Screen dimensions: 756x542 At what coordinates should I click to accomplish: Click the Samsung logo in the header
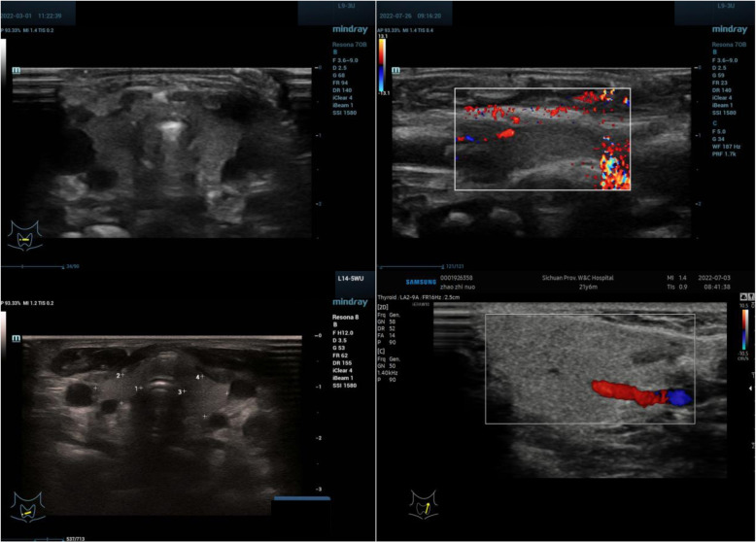[421, 282]
